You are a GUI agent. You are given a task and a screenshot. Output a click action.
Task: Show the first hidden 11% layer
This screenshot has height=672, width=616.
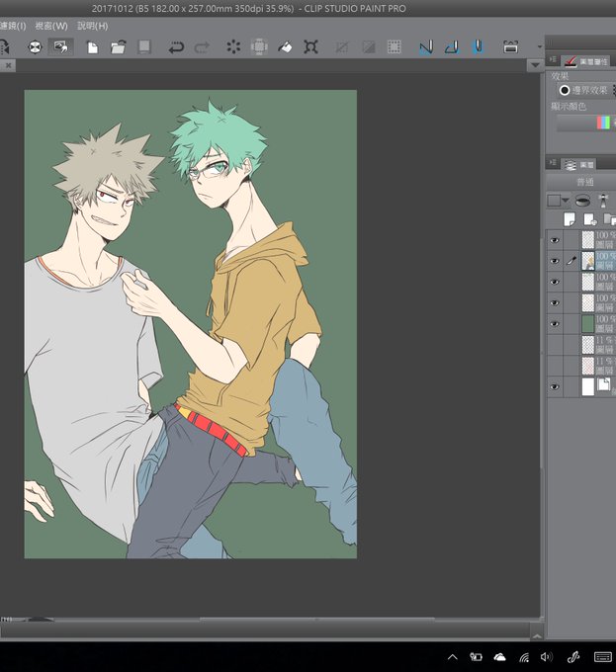[555, 345]
